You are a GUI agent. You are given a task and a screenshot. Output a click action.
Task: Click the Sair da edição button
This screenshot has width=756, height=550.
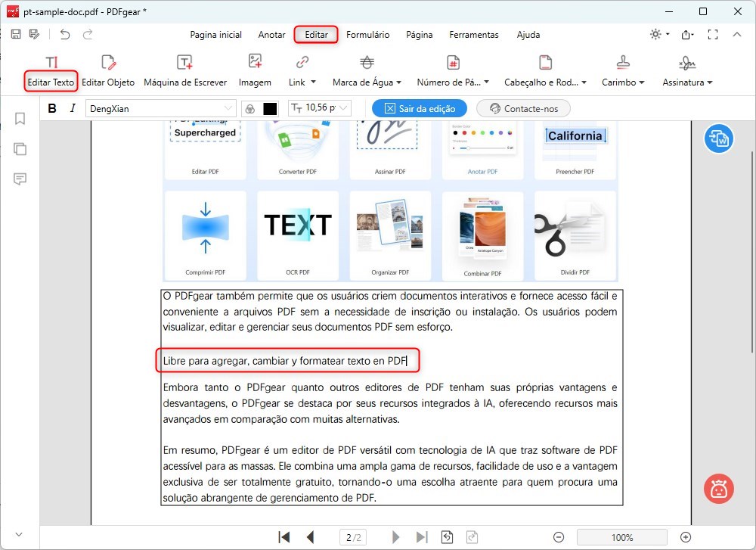[419, 108]
